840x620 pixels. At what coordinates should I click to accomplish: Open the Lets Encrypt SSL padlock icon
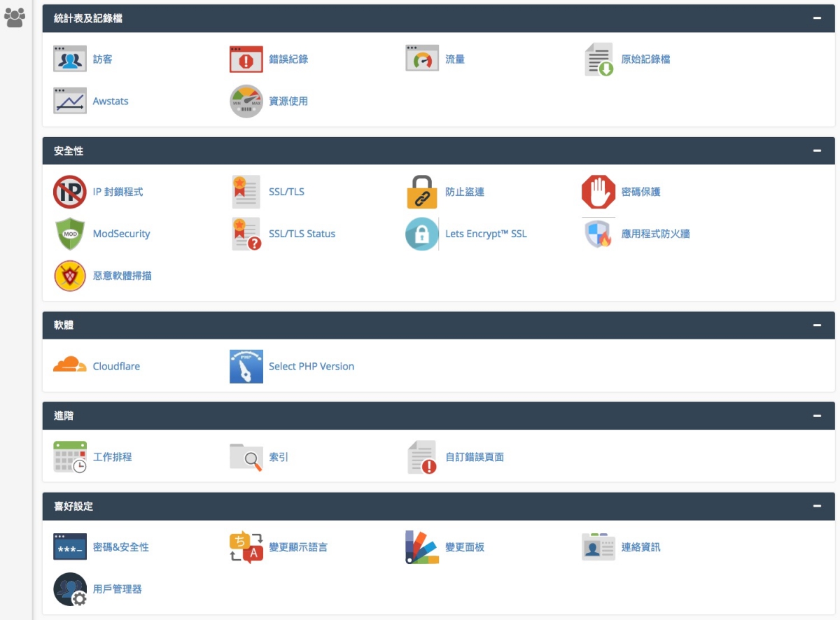click(x=422, y=234)
